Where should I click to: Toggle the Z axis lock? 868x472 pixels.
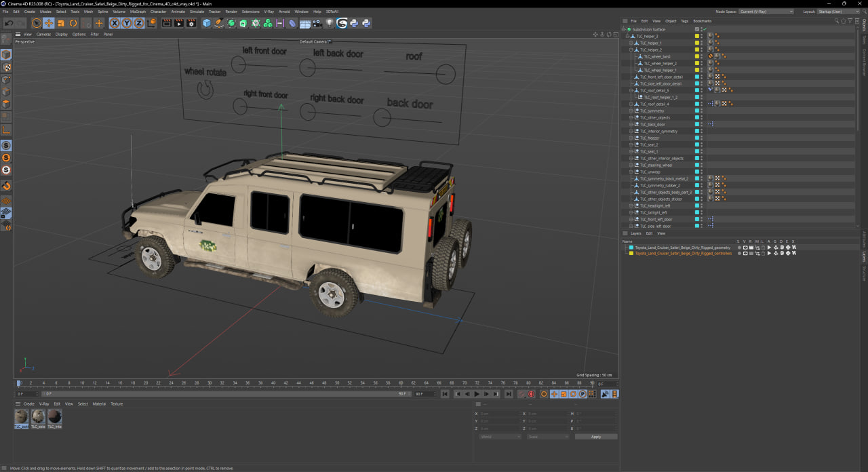point(139,23)
